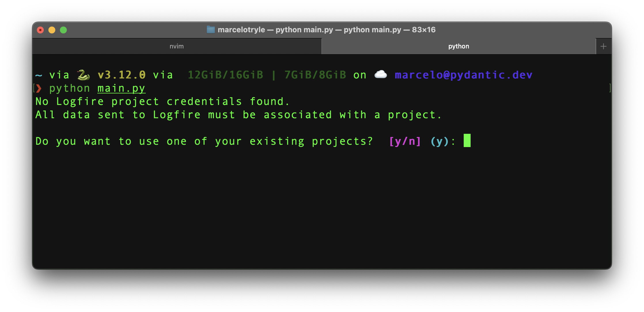Click the red prompt arrow symbol

point(39,88)
